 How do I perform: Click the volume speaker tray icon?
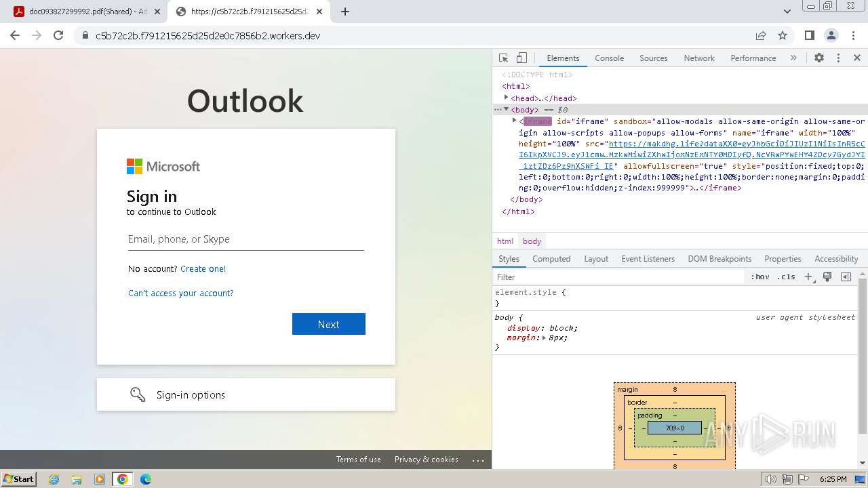tap(770, 479)
